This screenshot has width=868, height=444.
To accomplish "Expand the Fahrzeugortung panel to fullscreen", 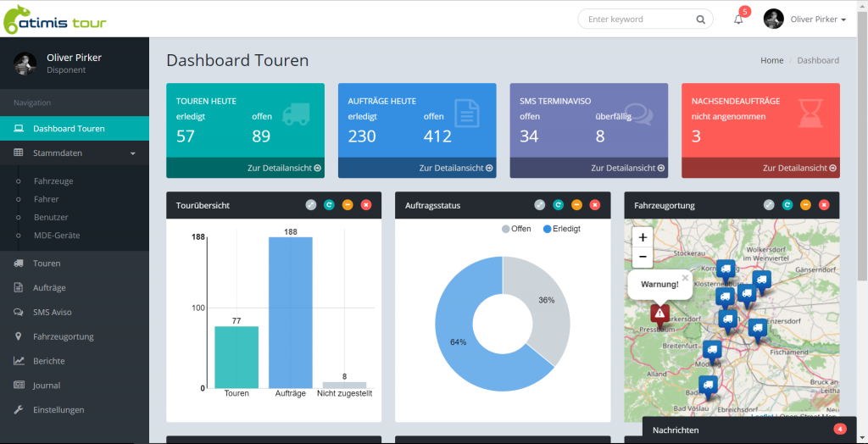I will pos(769,205).
